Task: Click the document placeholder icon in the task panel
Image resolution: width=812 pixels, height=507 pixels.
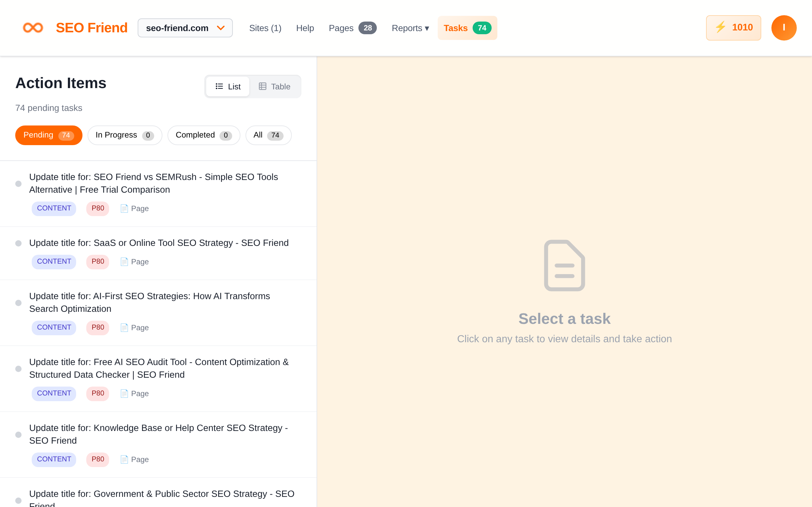Action: (x=564, y=266)
